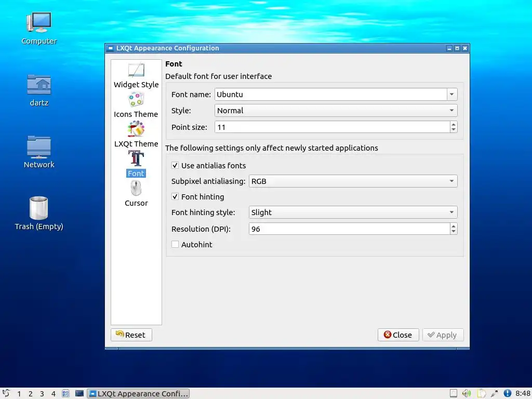
Task: Maximize the LXQt Appearance Configuration window
Action: (457, 48)
